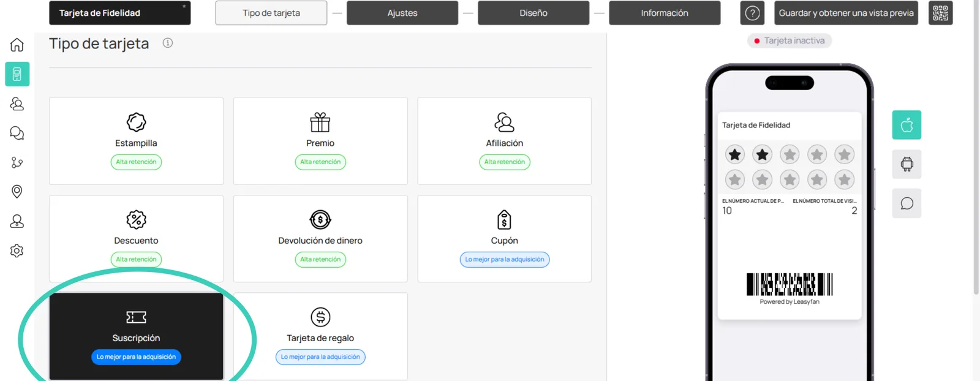Click the Tarjeta inactiva status badge
The width and height of the screenshot is (980, 381).
click(x=790, y=40)
